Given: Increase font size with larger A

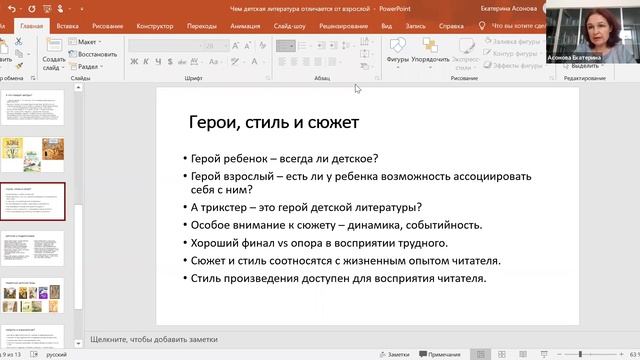Looking at the screenshot, I should point(236,46).
